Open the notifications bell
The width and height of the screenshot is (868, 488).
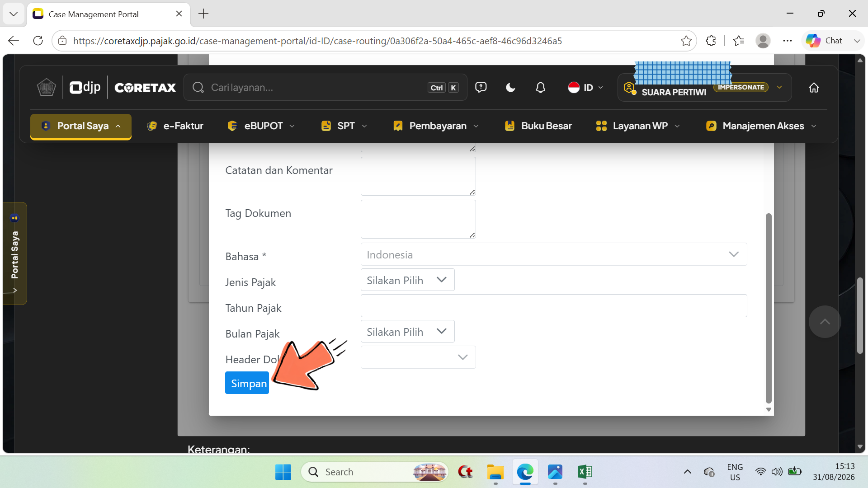click(540, 88)
